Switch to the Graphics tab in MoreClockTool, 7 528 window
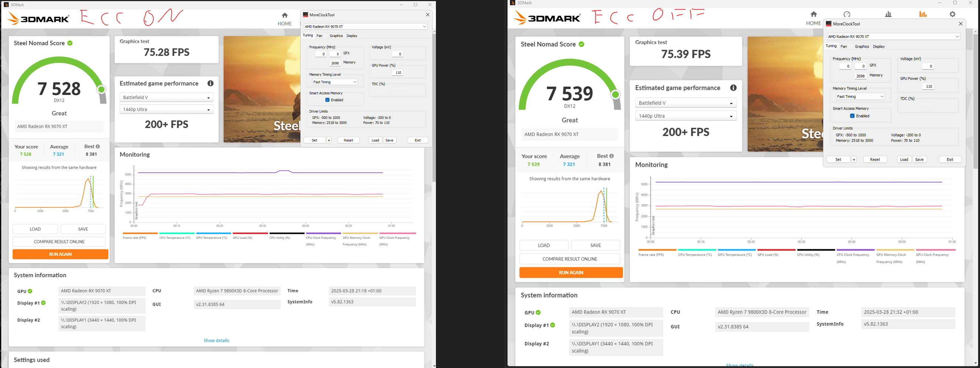 (336, 36)
